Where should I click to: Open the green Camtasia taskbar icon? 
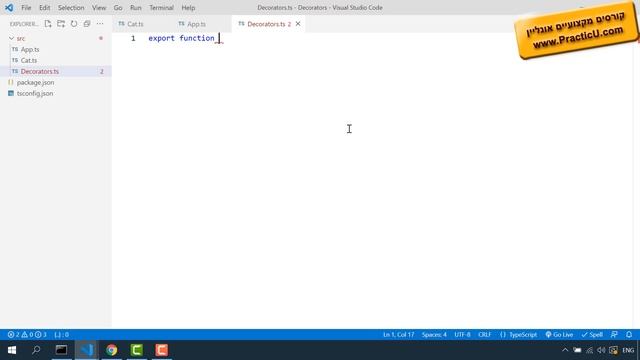(x=136, y=350)
